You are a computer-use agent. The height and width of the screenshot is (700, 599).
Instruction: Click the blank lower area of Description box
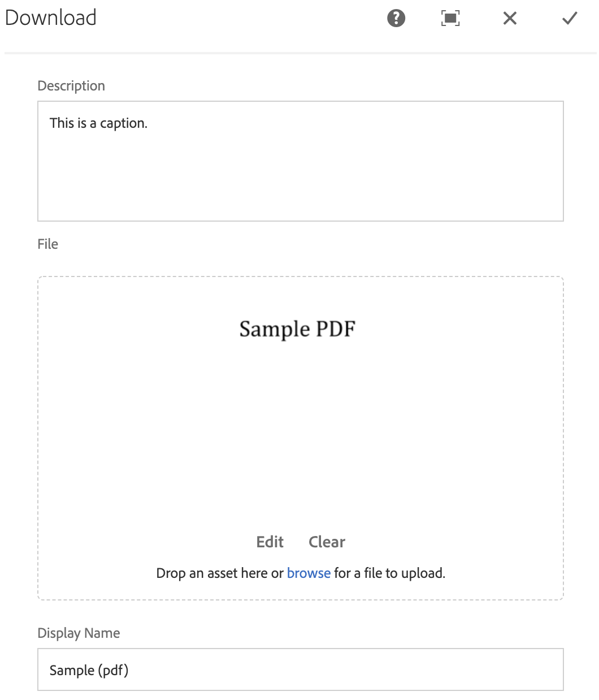point(299,187)
